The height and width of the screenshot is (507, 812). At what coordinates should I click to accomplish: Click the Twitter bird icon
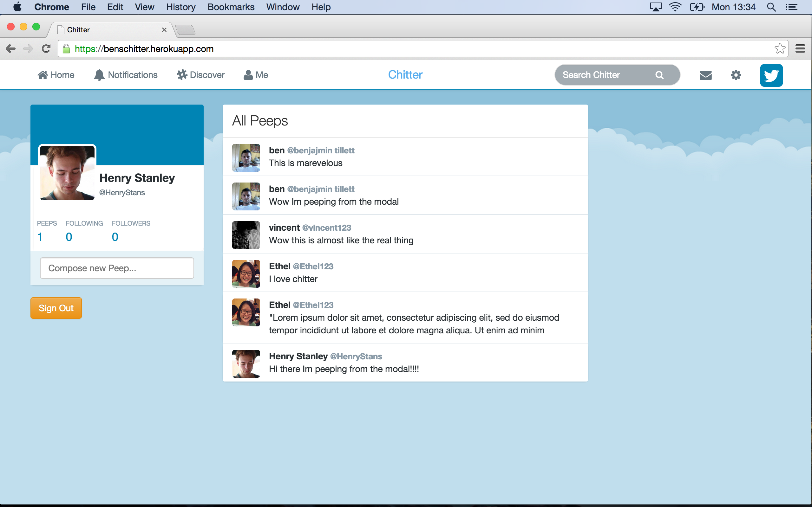click(x=772, y=75)
